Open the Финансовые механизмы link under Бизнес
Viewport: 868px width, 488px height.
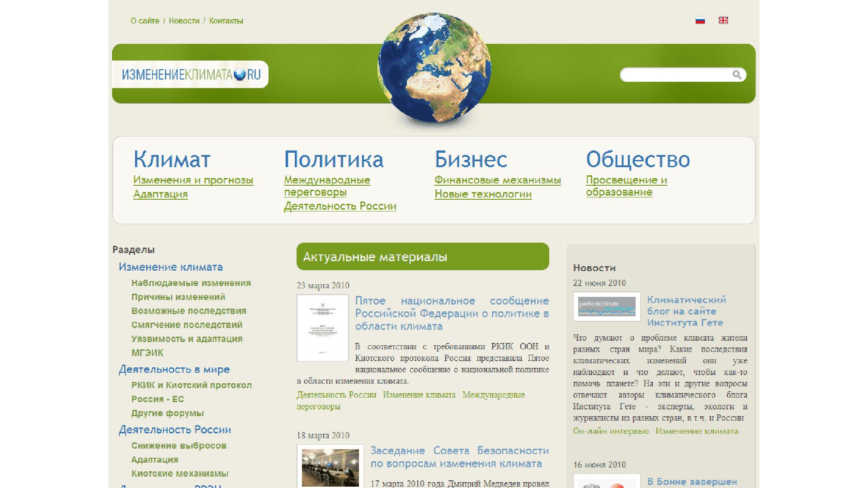pos(497,180)
